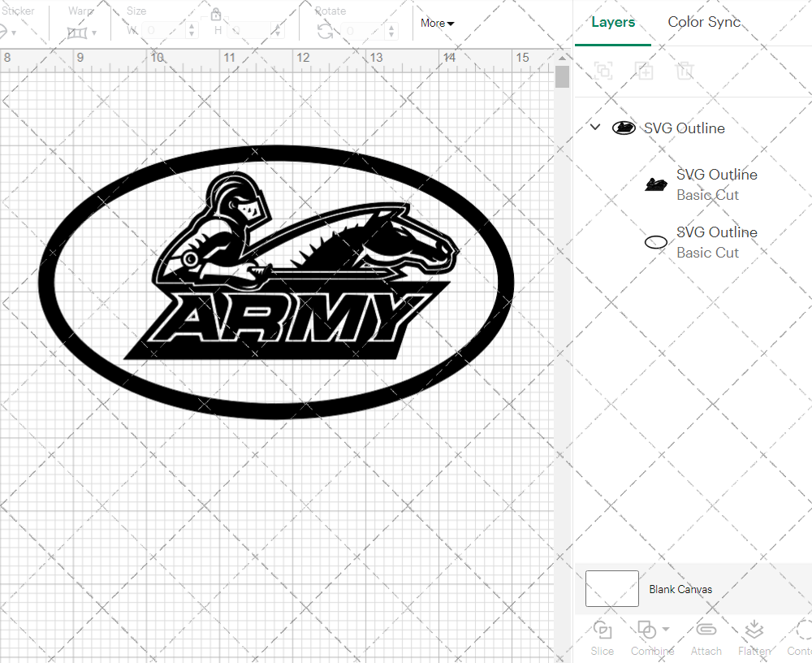
Task: Toggle the size lock aspect ratio icon
Action: click(216, 14)
